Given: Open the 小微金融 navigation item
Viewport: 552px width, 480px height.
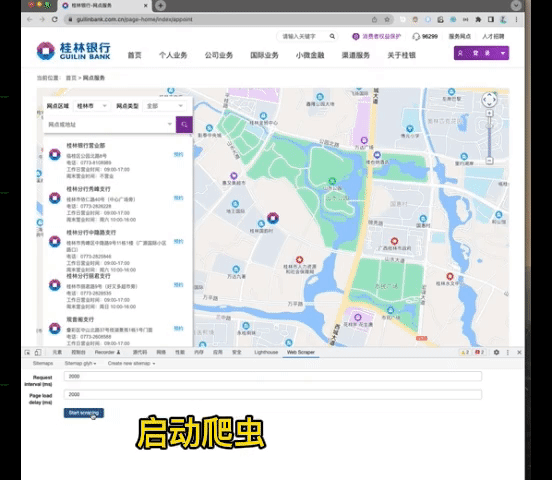Looking at the screenshot, I should (310, 55).
